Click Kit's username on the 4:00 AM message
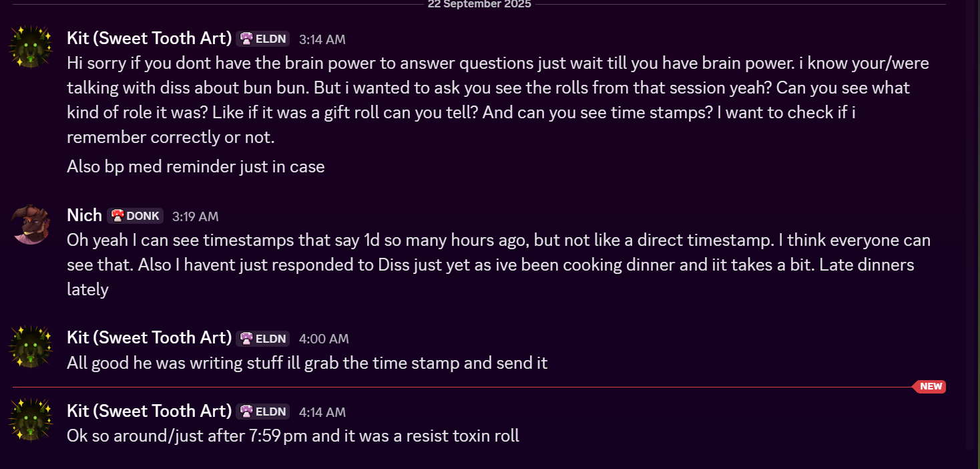 click(x=149, y=338)
